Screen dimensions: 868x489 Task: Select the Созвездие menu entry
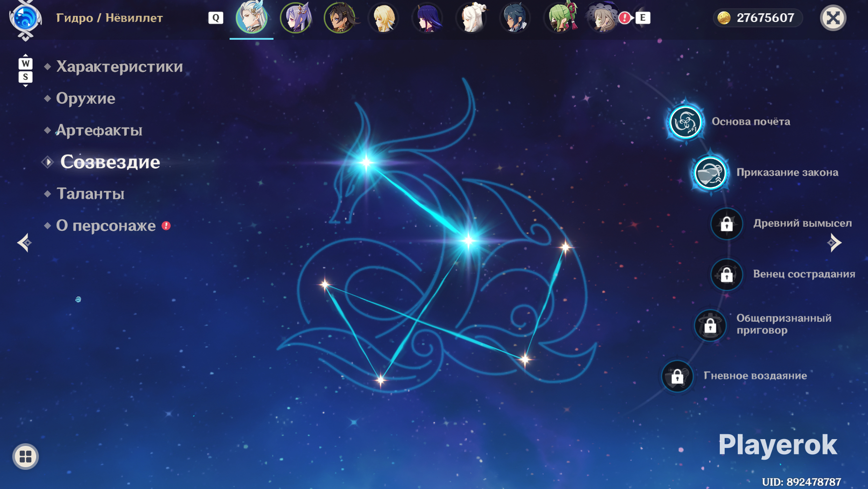pos(110,162)
